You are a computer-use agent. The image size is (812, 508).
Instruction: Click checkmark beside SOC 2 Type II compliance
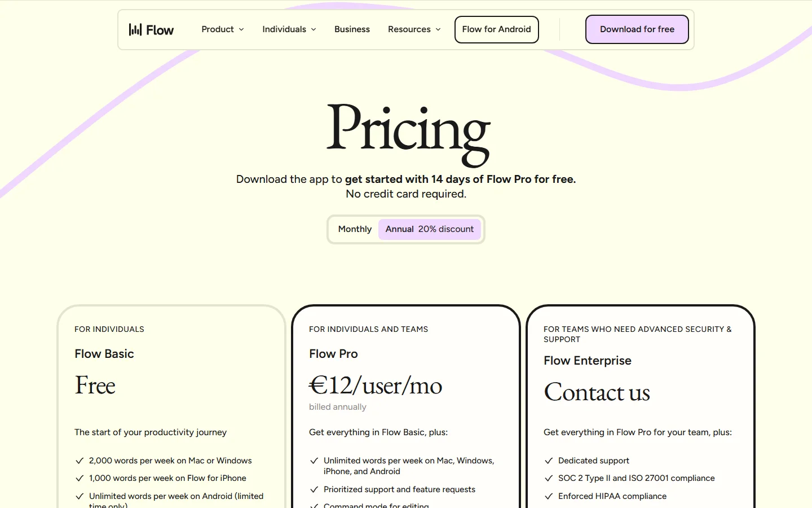549,478
